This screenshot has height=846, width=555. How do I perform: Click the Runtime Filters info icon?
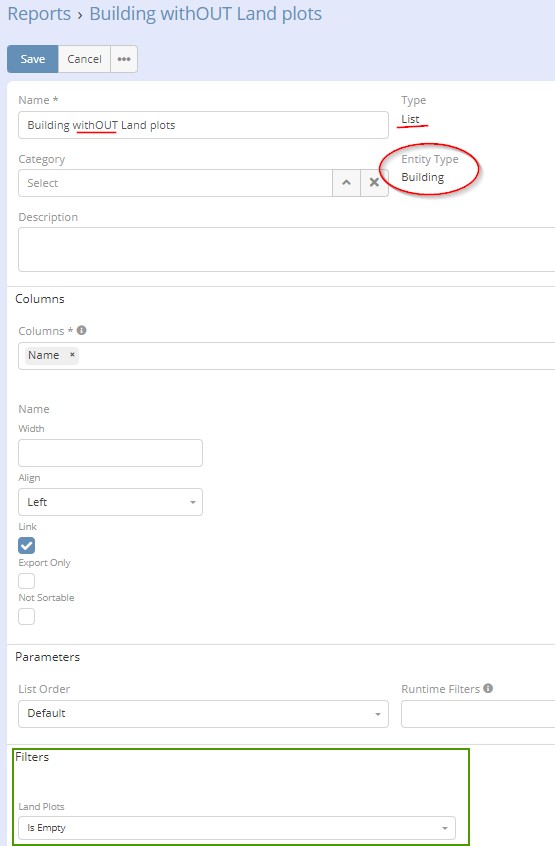(488, 688)
